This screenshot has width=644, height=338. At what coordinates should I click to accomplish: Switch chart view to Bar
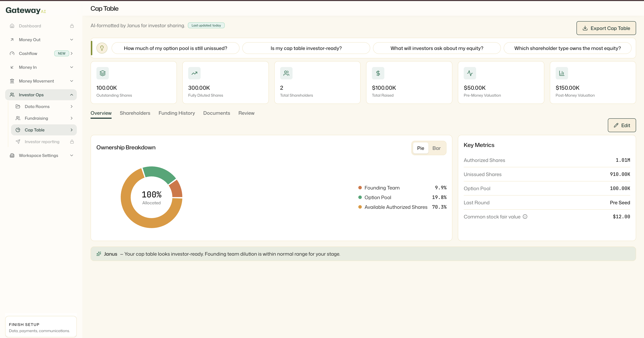[437, 148]
